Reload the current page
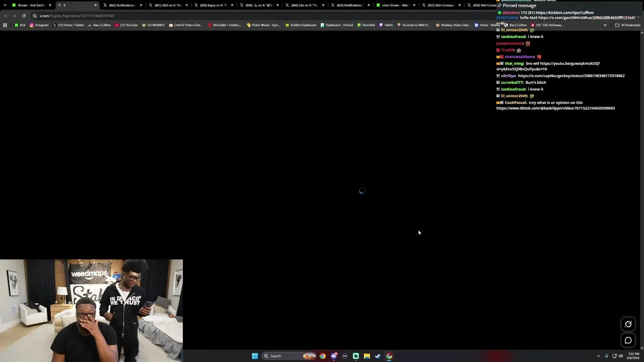This screenshot has height=362, width=644. coord(24,16)
